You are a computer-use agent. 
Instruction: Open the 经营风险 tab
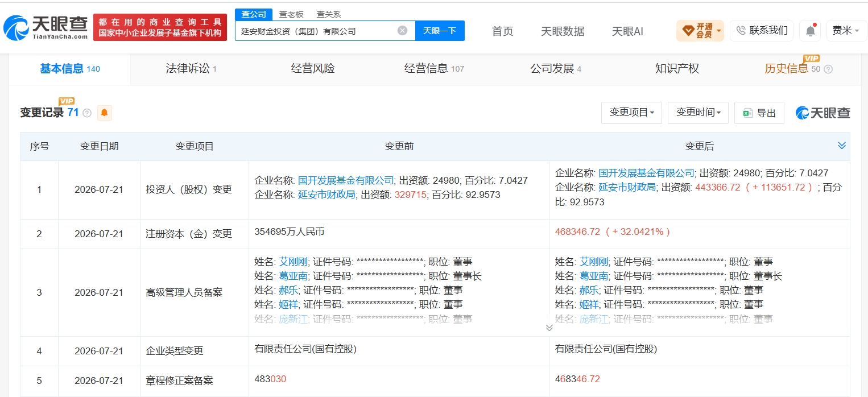[313, 69]
